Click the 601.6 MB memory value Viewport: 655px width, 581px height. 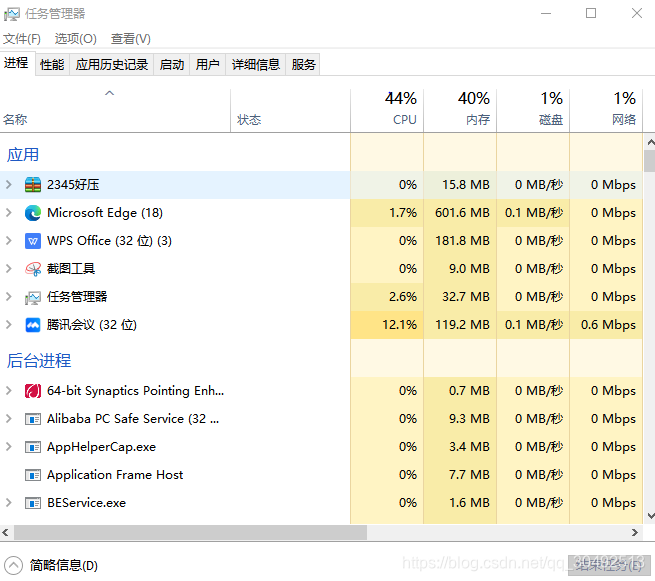pos(462,213)
